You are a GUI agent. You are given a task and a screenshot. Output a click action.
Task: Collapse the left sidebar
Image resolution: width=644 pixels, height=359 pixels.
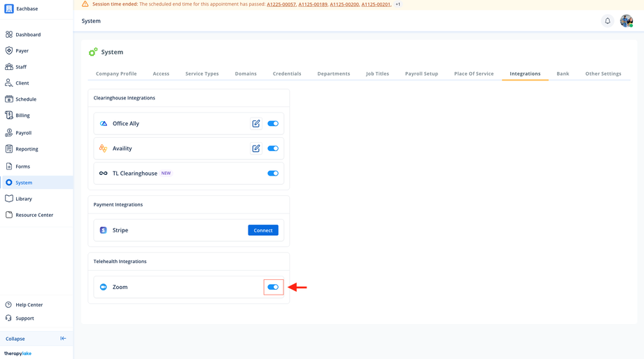pos(63,339)
